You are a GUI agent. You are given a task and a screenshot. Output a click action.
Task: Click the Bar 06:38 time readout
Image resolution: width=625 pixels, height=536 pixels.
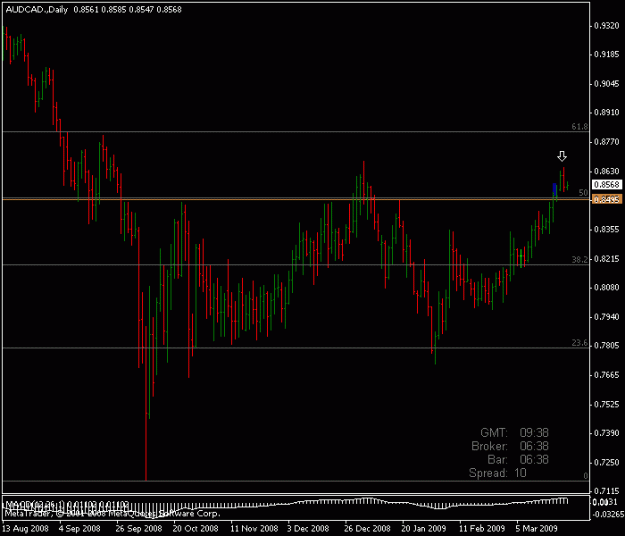(518, 459)
